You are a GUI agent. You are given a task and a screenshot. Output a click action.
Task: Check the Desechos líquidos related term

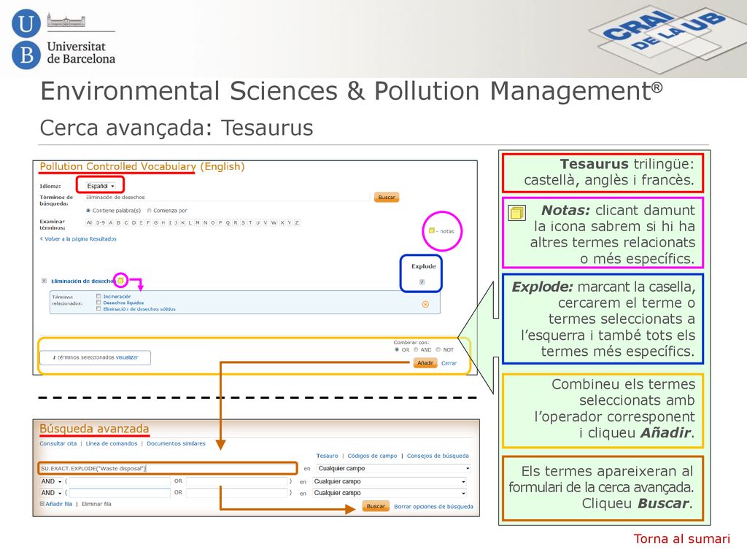click(x=98, y=303)
